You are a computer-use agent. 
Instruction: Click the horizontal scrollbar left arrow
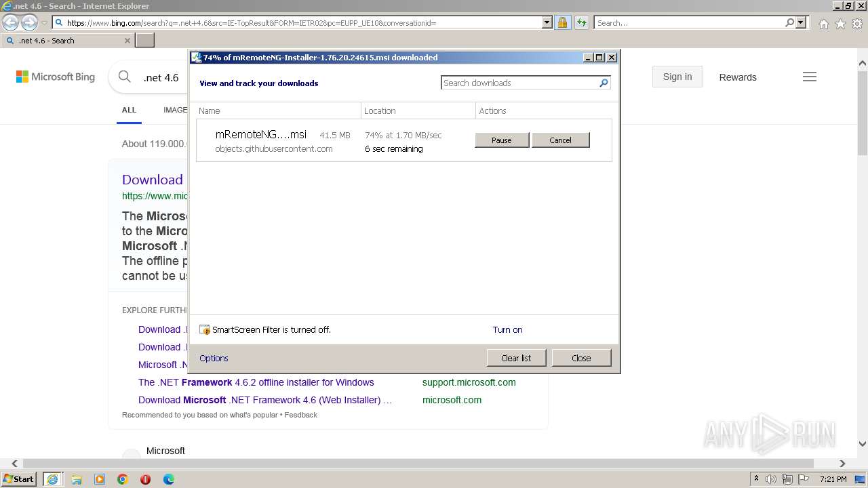coord(14,464)
